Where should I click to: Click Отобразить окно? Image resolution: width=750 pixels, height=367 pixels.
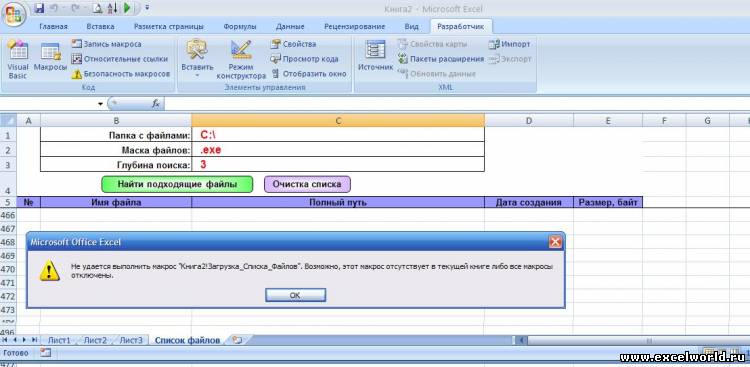[309, 74]
